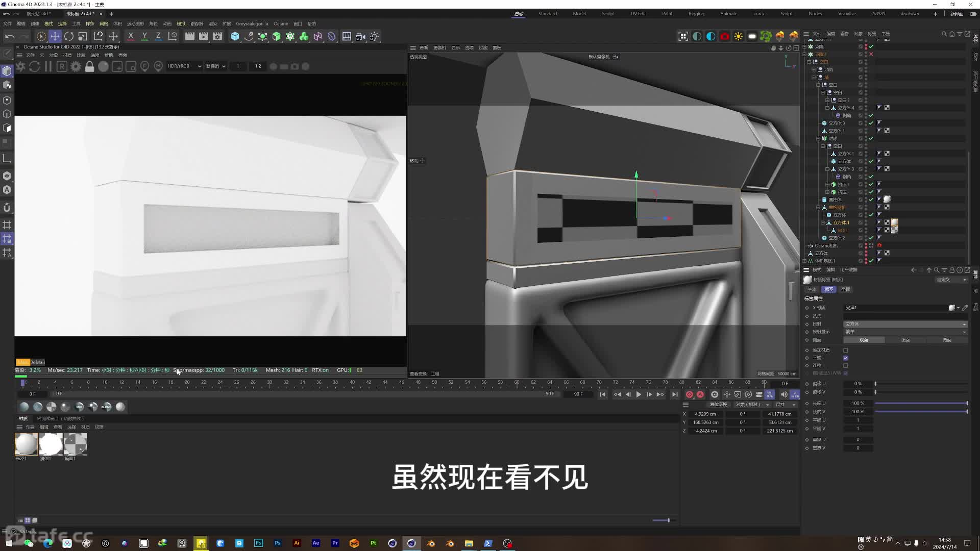Click Render to Picture Viewer icon
Image resolution: width=980 pixels, height=551 pixels.
[x=204, y=36]
